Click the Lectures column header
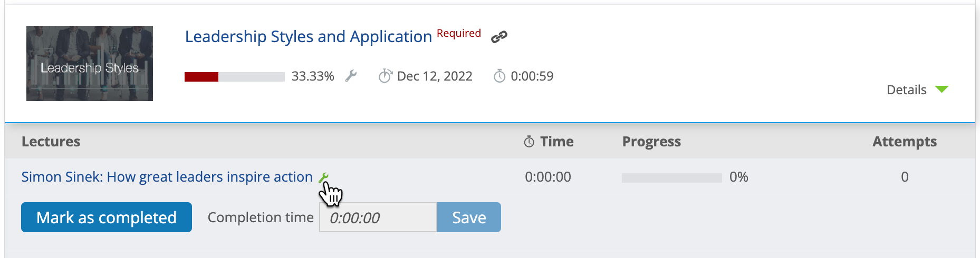Viewport: 980px width, 258px height. [51, 142]
